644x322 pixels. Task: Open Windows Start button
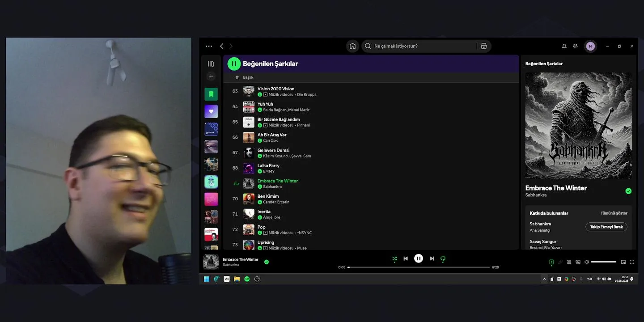point(207,279)
